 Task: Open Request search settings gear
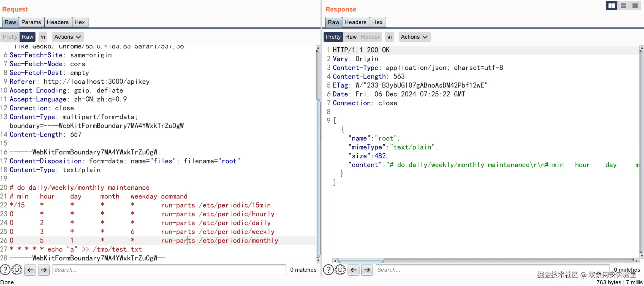click(17, 270)
